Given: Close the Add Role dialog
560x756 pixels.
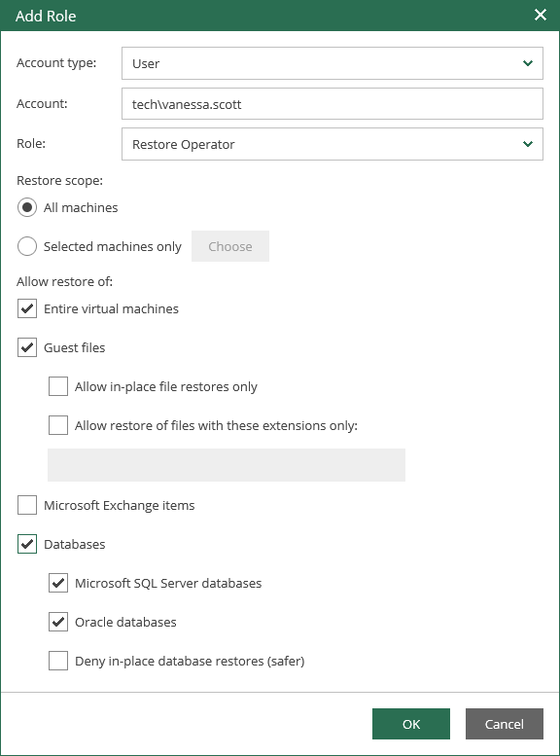Looking at the screenshot, I should coord(541,15).
